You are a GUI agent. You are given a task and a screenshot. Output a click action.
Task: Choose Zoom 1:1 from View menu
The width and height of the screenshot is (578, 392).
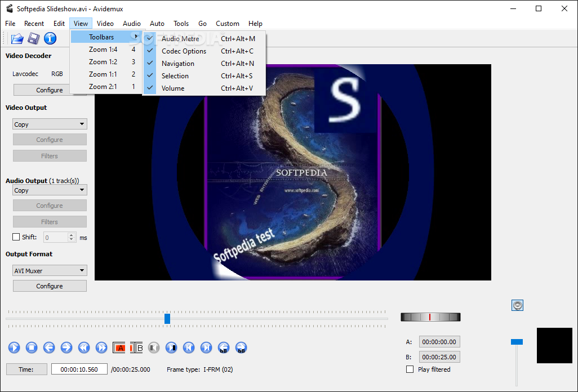coord(106,74)
